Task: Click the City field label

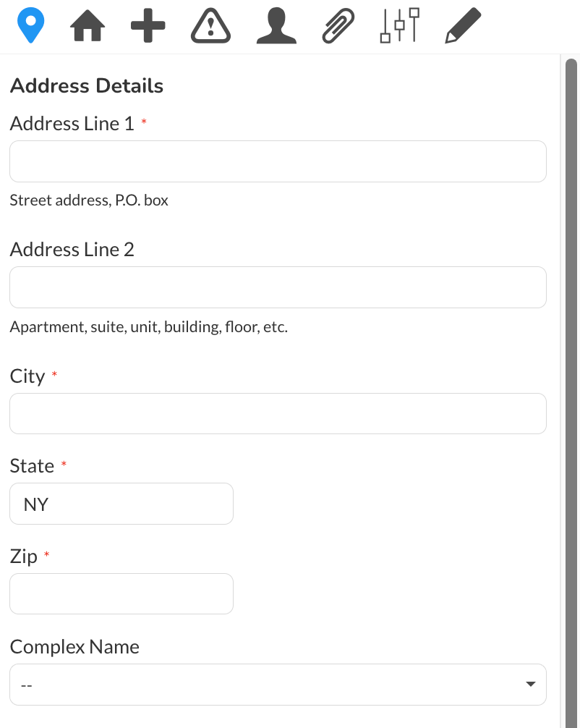Action: pos(27,376)
